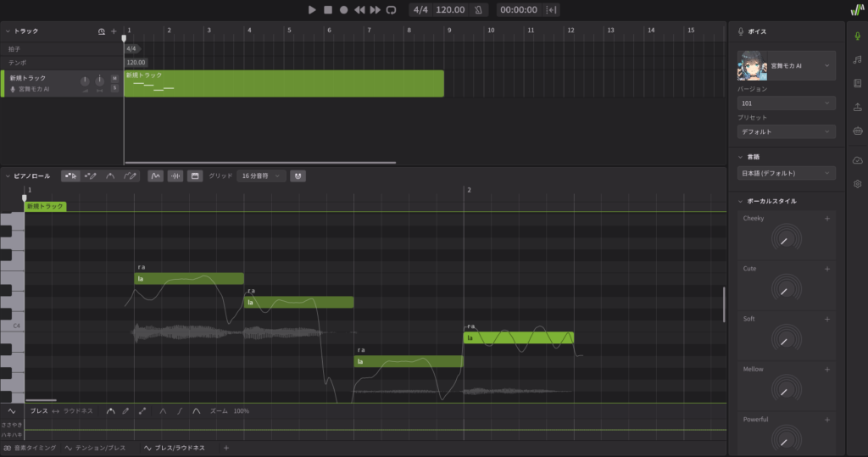Click the Play button in transport bar
Image resolution: width=868 pixels, height=457 pixels.
[312, 9]
